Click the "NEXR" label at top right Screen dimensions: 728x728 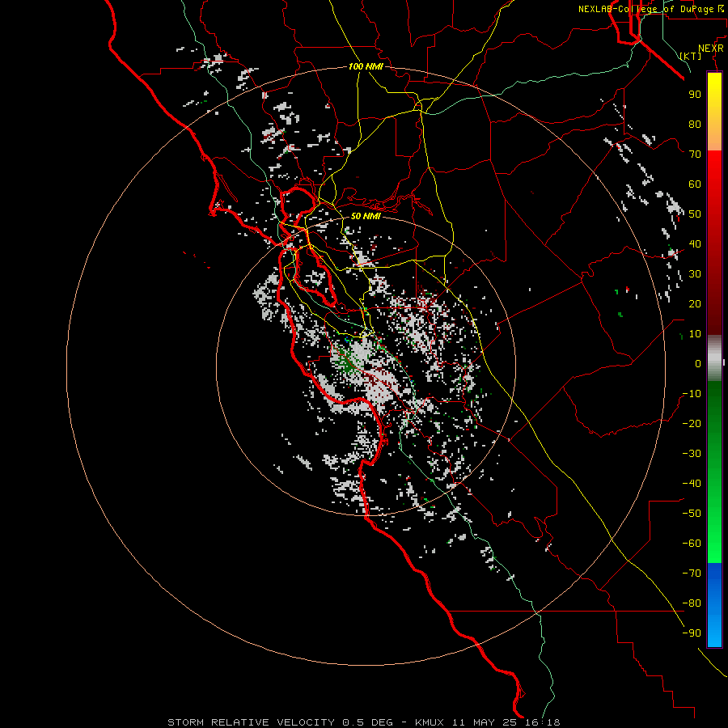[711, 49]
